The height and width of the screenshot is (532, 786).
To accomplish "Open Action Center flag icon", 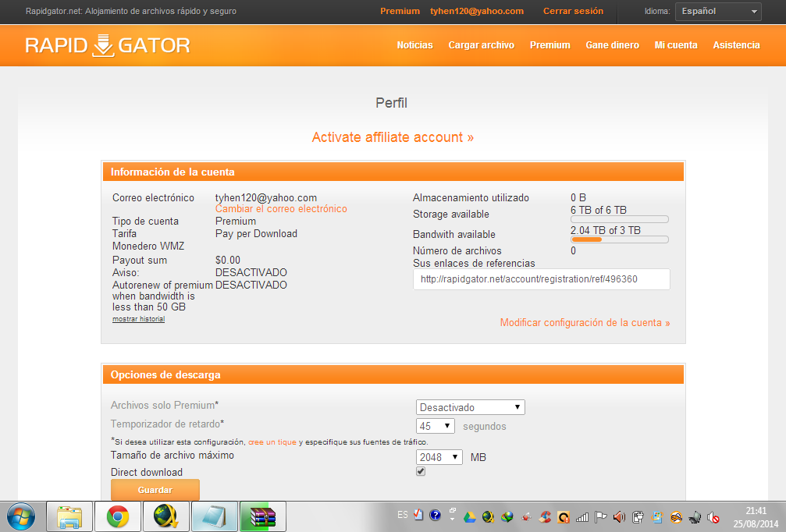I will click(600, 516).
